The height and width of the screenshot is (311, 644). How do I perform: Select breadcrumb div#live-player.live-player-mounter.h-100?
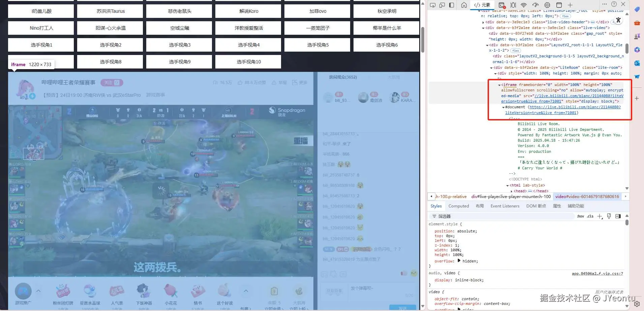[511, 196]
